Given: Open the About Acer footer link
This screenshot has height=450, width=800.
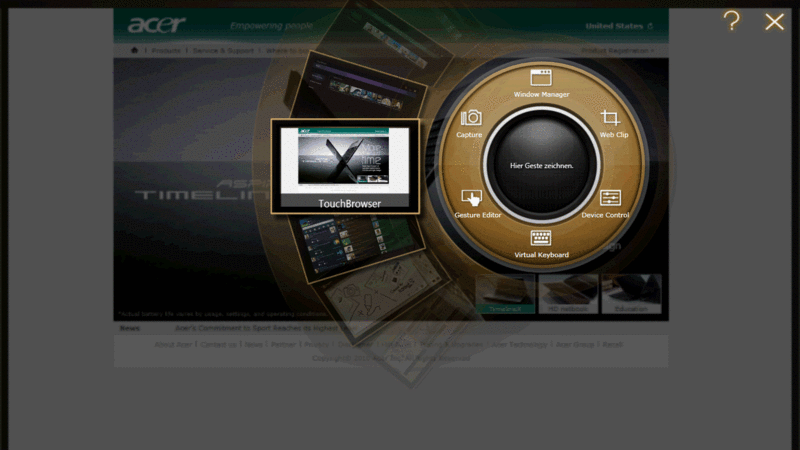Looking at the screenshot, I should tap(173, 344).
